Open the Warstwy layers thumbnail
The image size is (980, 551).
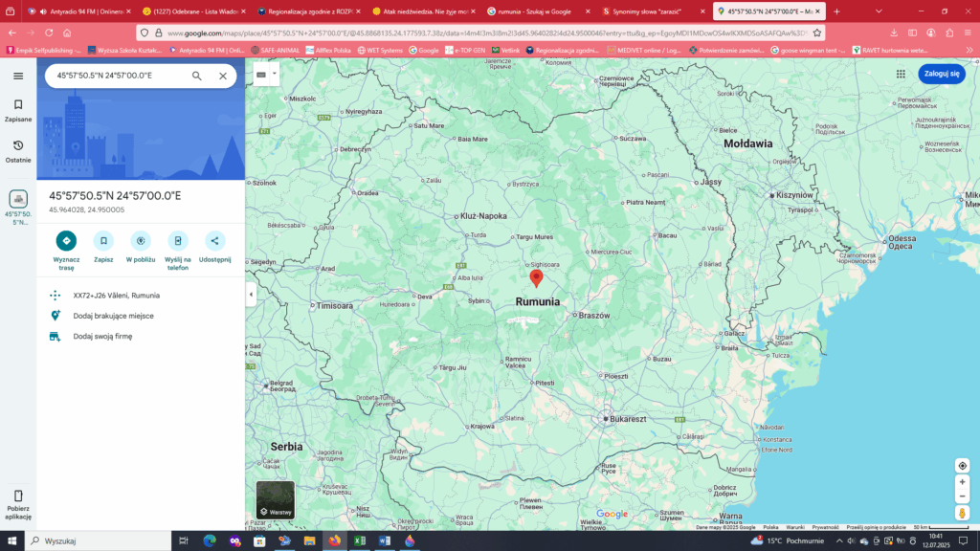(275, 499)
